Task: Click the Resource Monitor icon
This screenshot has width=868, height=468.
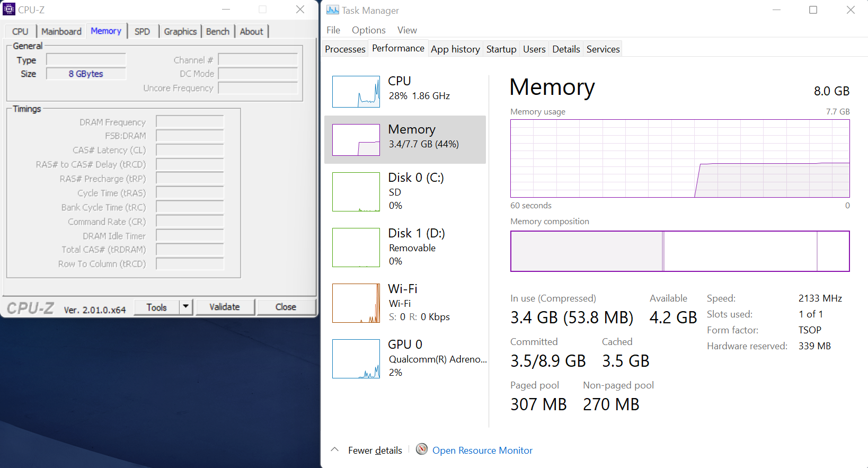Action: 422,449
